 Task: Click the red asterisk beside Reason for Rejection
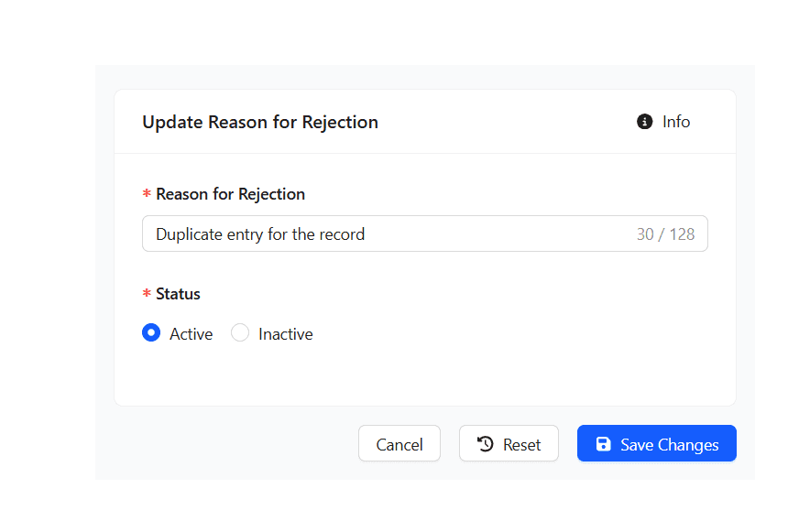point(146,193)
